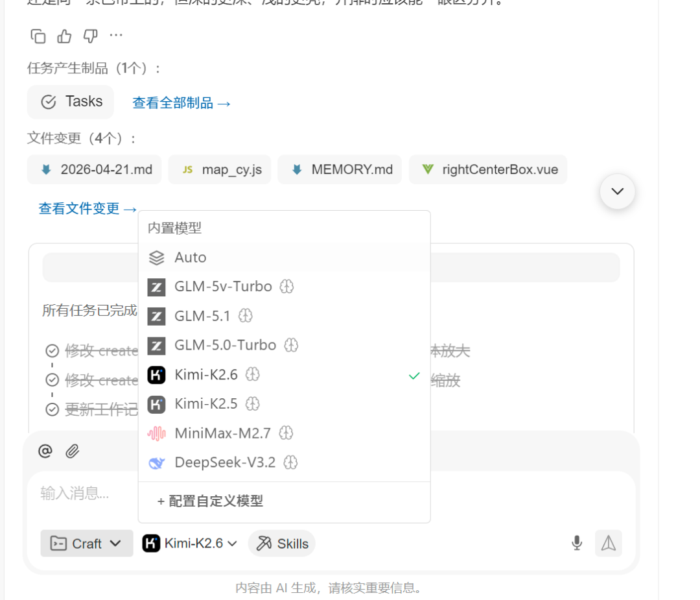Open 查看全部制品 to view all artifacts
This screenshot has width=700, height=600.
182,102
